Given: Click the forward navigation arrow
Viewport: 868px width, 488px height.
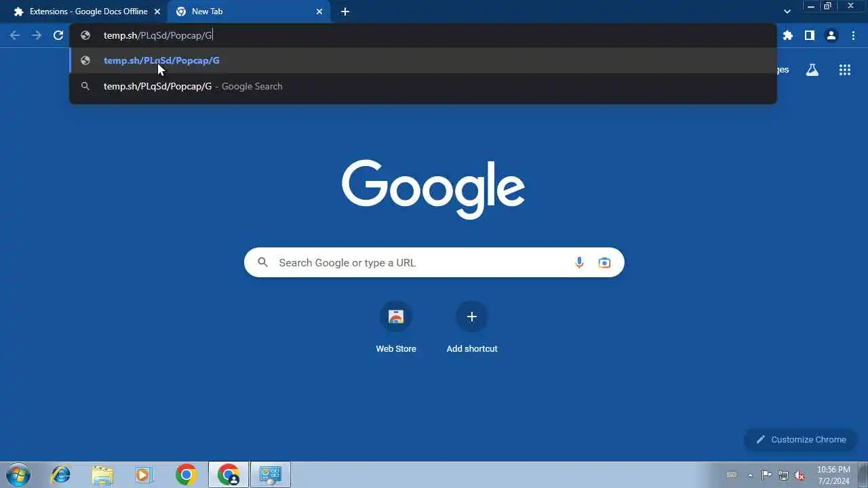Looking at the screenshot, I should tap(37, 35).
